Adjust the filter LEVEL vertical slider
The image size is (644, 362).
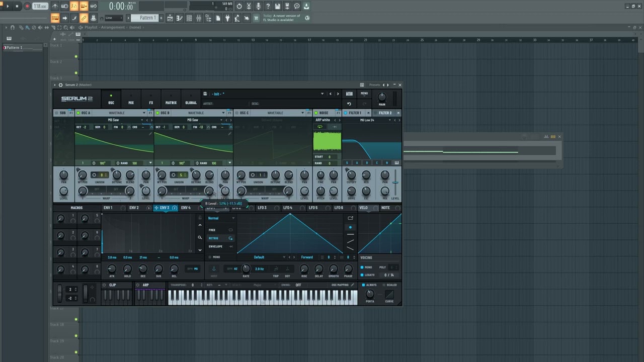coord(395,183)
